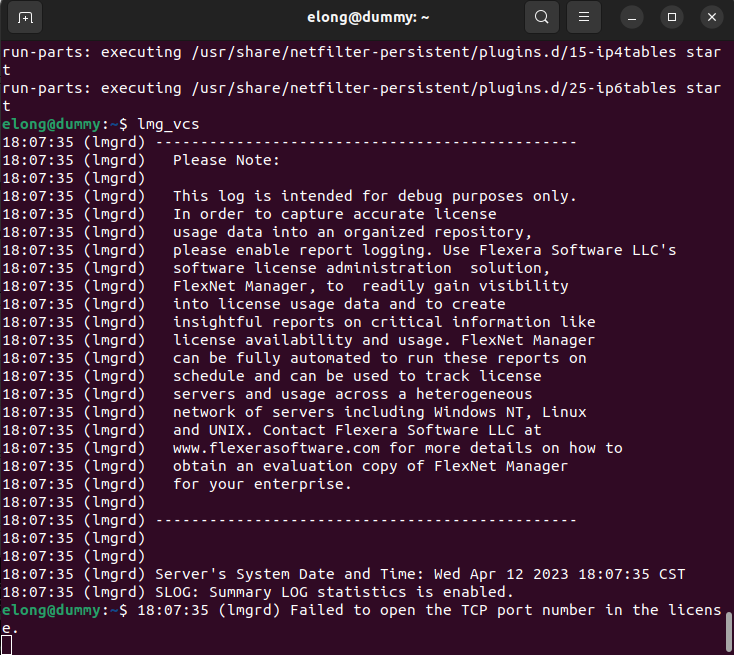Screen dimensions: 734x655
Task: Click the vertical scrollbar thumb
Action: [726, 630]
